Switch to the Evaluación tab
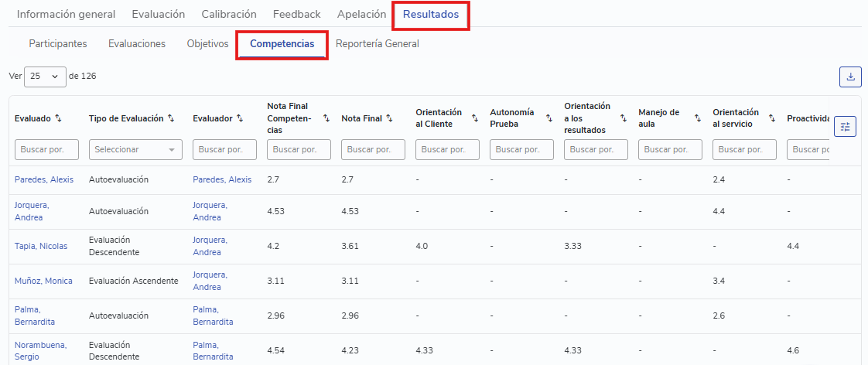The image size is (868, 365). tap(159, 15)
